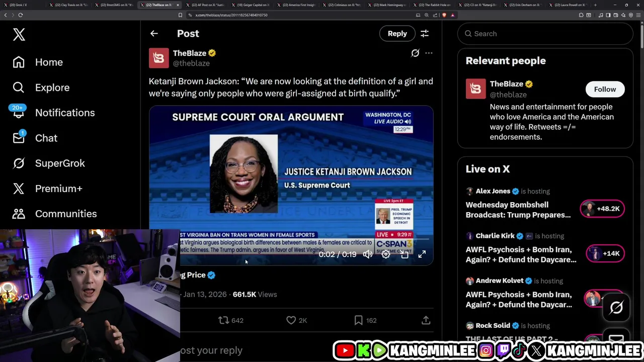Click the address bar URL

[231, 15]
